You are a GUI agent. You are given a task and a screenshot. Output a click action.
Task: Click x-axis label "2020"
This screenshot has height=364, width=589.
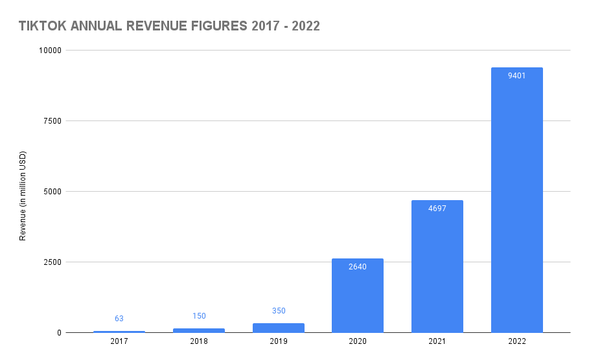pyautogui.click(x=358, y=341)
